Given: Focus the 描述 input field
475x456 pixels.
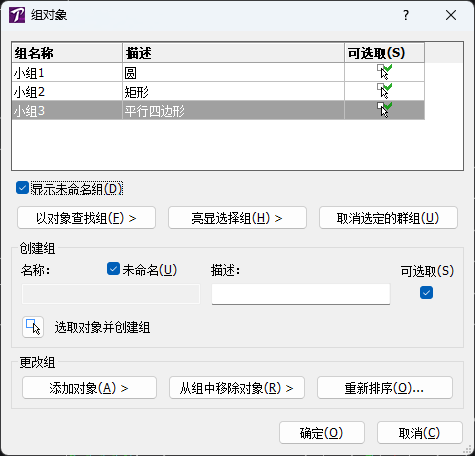Looking at the screenshot, I should point(301,294).
